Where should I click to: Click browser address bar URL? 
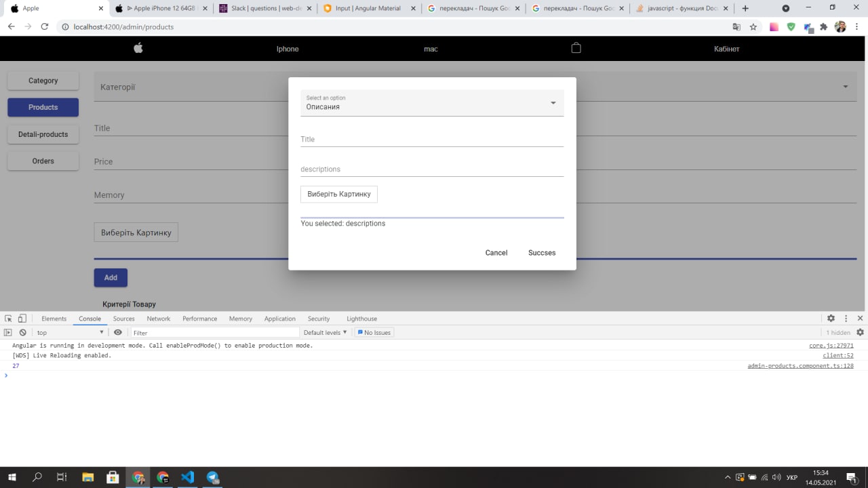click(123, 27)
